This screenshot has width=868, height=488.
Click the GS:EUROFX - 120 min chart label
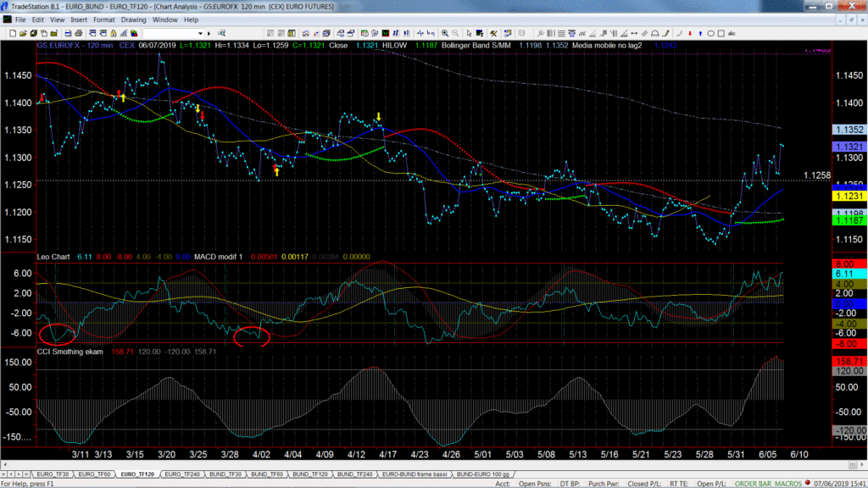click(x=75, y=46)
